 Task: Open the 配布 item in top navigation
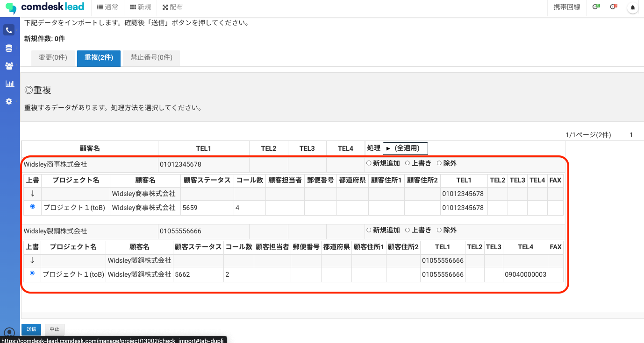pyautogui.click(x=172, y=7)
